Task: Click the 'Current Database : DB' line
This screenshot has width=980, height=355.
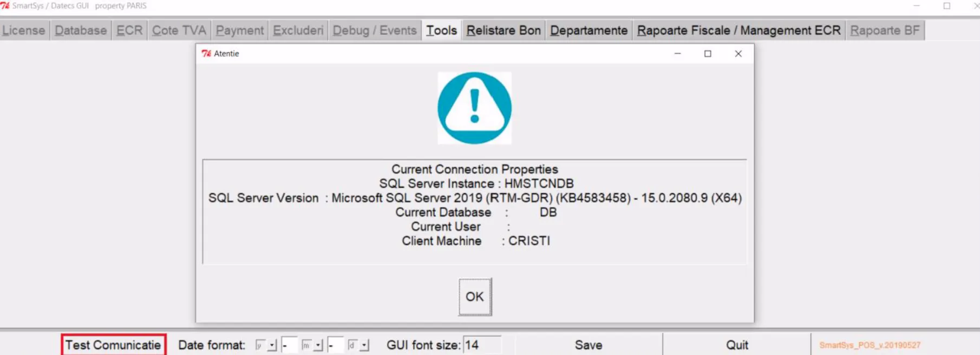Action: click(475, 212)
